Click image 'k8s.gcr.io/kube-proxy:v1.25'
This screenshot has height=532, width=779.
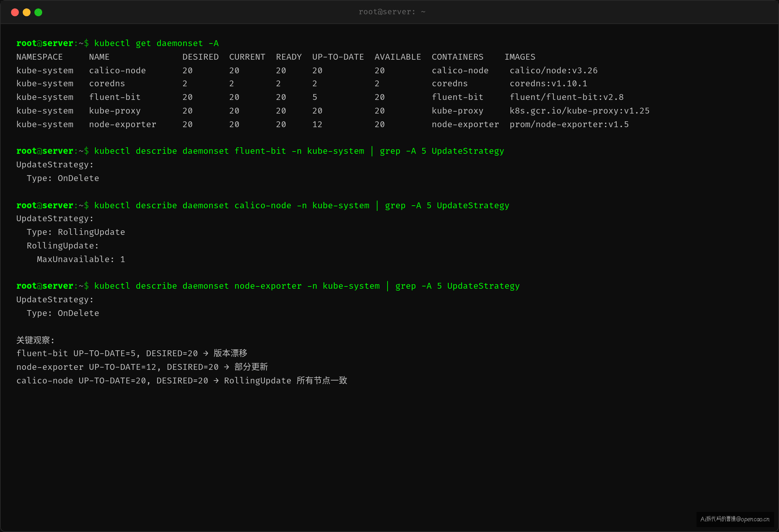pyautogui.click(x=580, y=111)
